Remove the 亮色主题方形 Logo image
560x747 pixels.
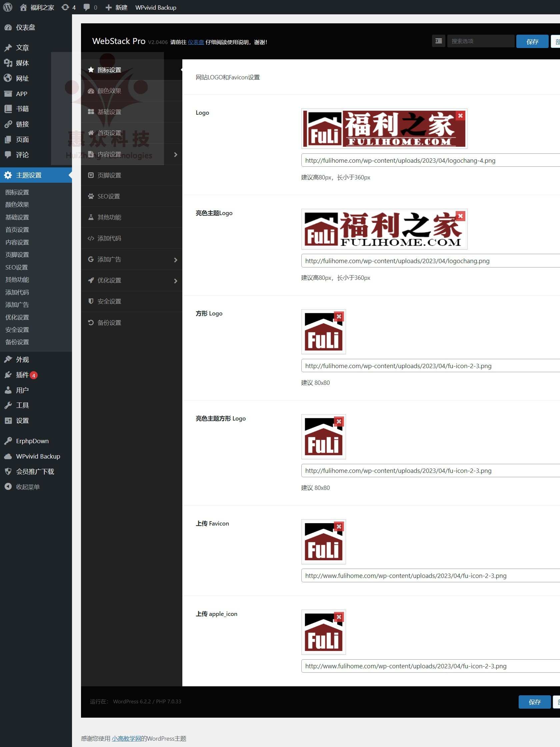(339, 422)
